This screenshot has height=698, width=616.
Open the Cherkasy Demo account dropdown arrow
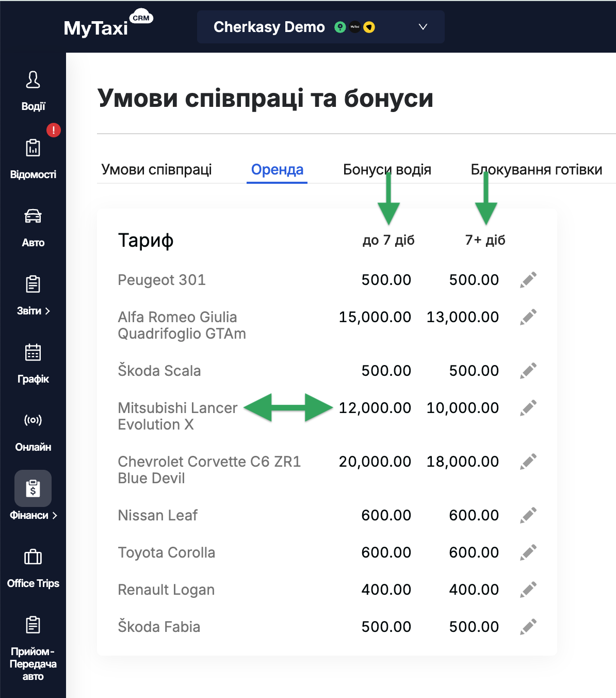[423, 27]
